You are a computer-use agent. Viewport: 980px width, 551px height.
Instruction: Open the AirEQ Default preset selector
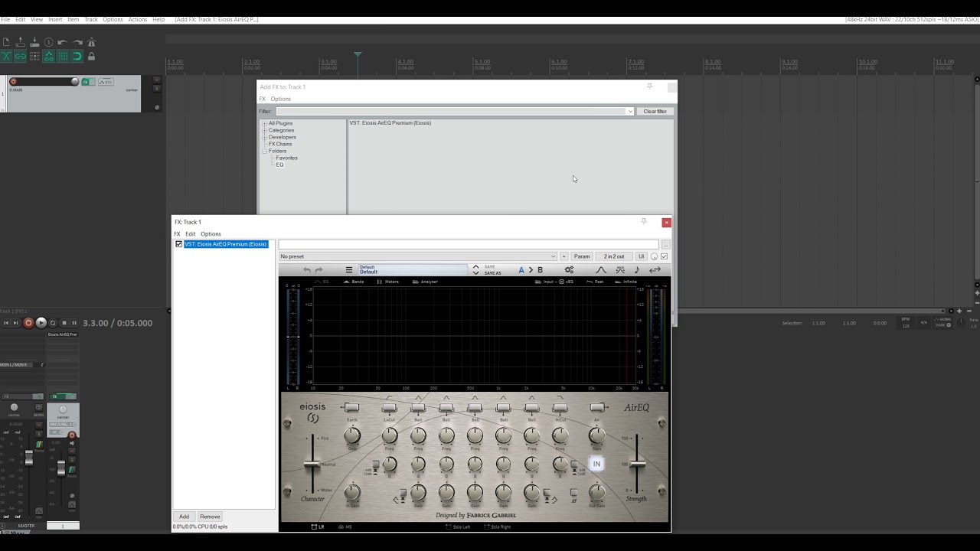coord(413,270)
